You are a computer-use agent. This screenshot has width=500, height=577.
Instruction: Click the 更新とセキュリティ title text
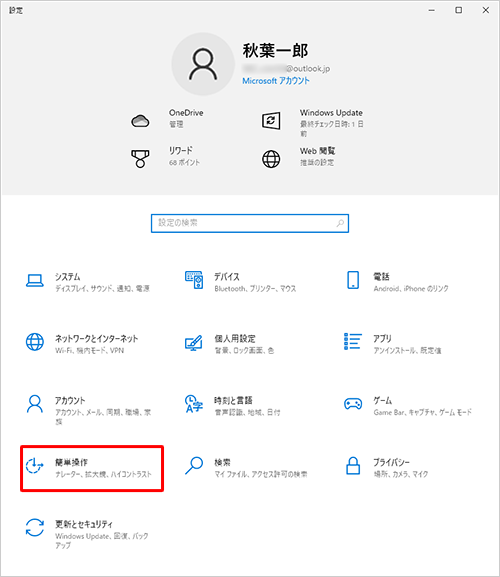click(84, 524)
